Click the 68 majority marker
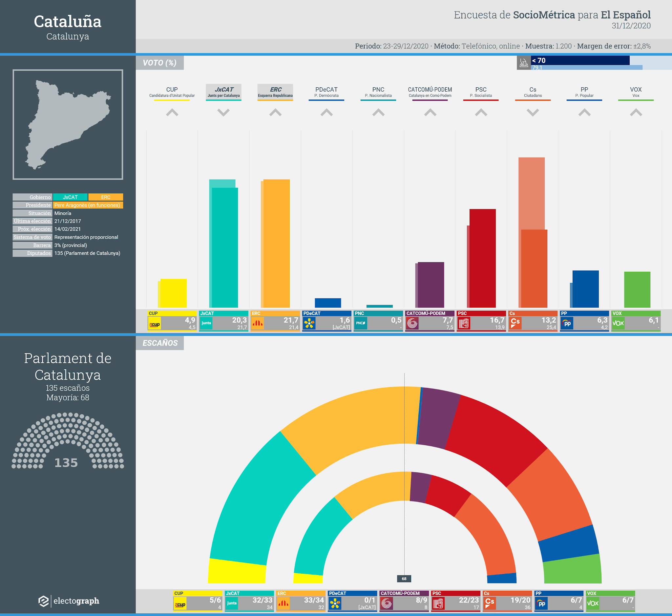Viewport: 672px width, 616px height. click(404, 579)
